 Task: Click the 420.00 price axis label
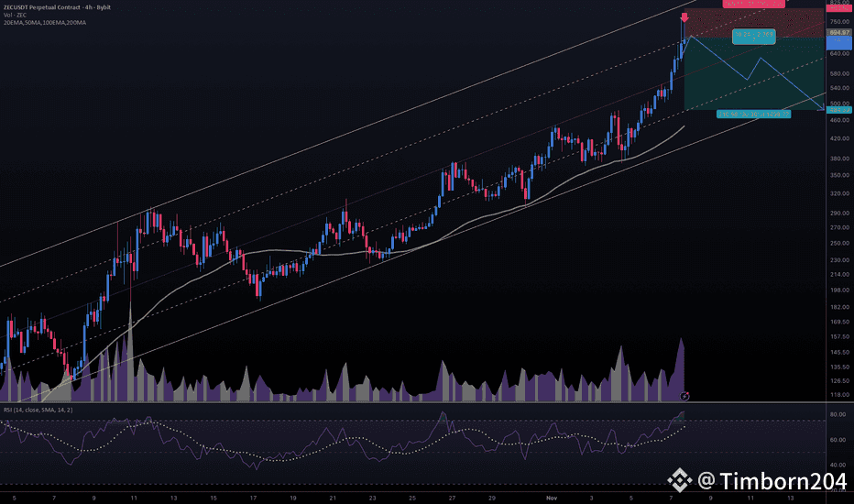point(839,138)
